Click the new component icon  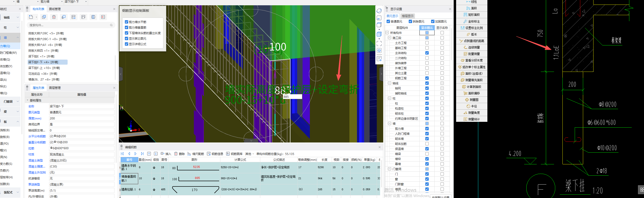coord(31,17)
